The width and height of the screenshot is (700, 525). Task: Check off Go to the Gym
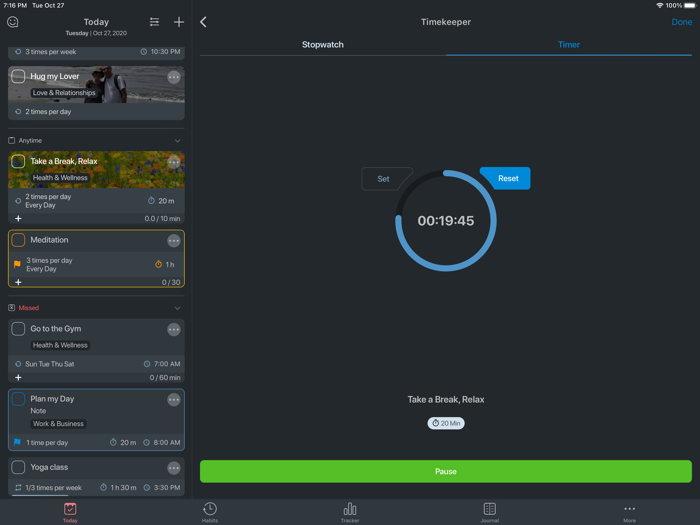[18, 329]
